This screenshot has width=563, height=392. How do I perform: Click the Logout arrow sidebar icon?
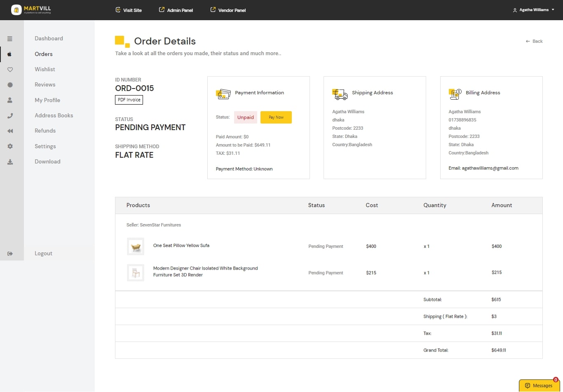[10, 254]
